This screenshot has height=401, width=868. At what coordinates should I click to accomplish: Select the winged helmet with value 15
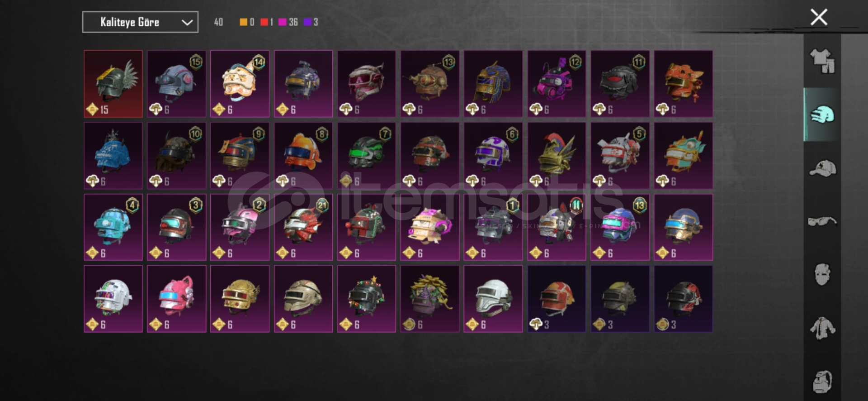pos(113,84)
